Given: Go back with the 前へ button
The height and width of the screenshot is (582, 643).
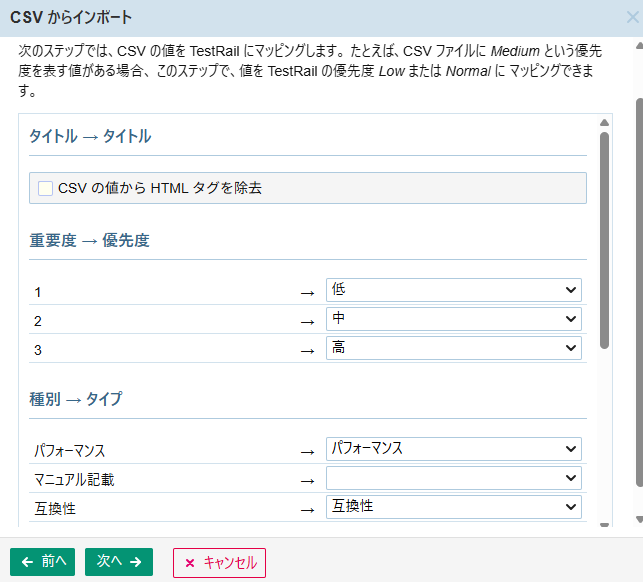Looking at the screenshot, I should click(42, 562).
